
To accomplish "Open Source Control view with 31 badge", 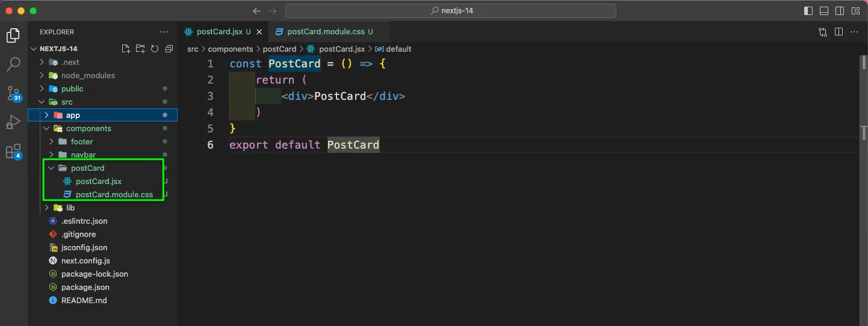I will pos(13,94).
